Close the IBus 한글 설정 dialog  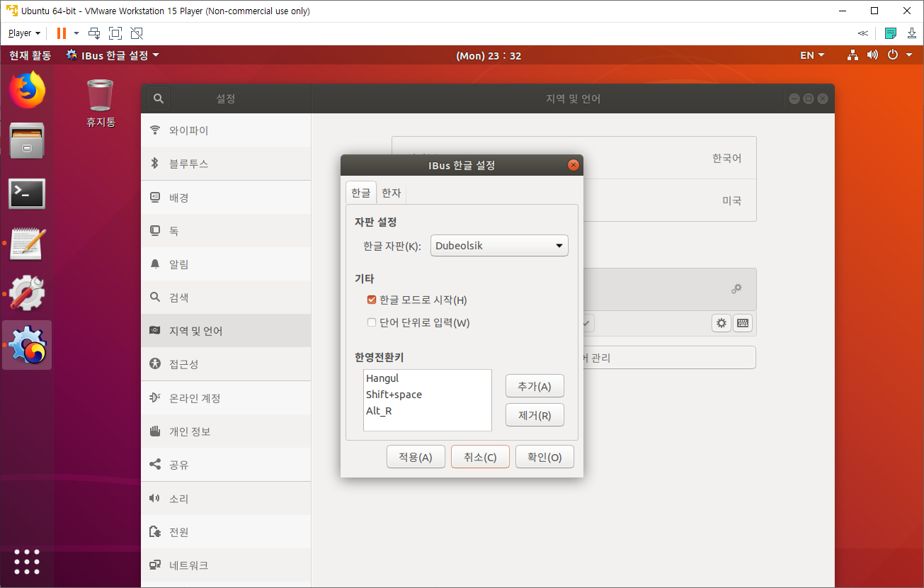[574, 165]
